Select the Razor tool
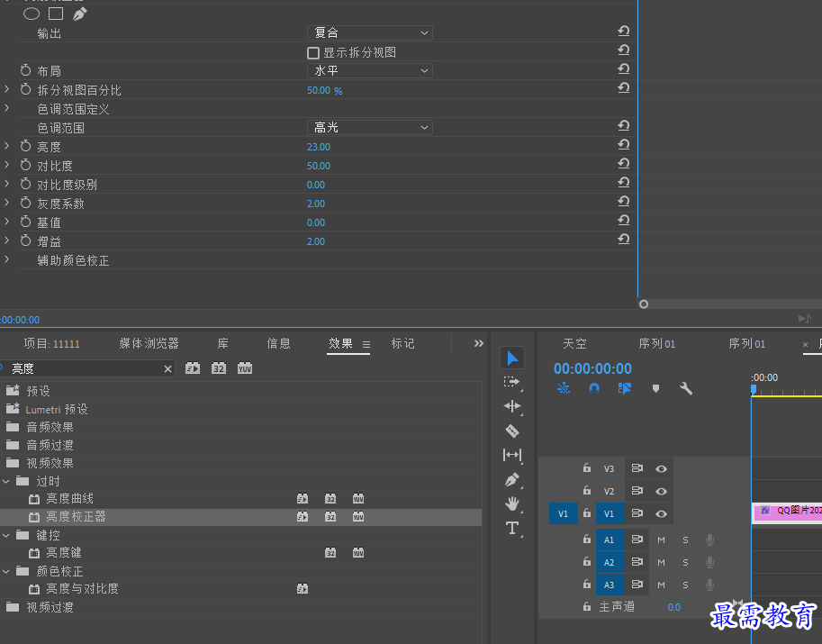This screenshot has height=644, width=822. tap(512, 431)
